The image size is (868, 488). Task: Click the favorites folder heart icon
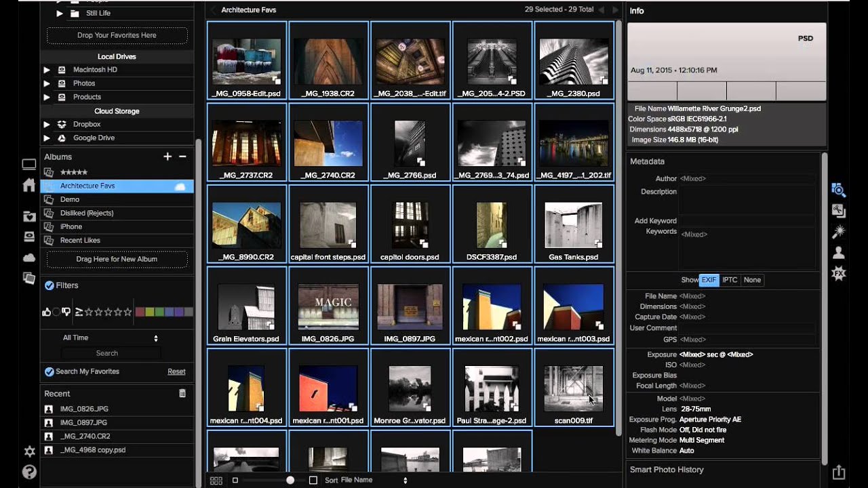point(29,216)
